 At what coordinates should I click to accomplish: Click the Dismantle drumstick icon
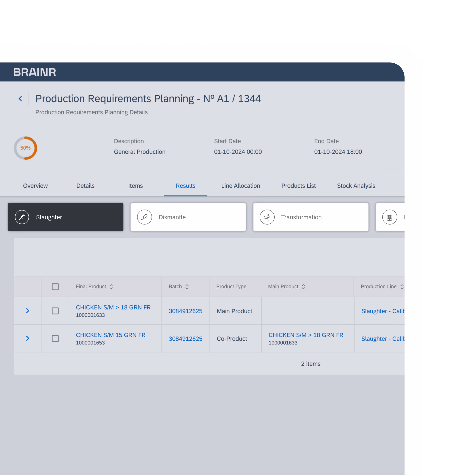tap(144, 217)
